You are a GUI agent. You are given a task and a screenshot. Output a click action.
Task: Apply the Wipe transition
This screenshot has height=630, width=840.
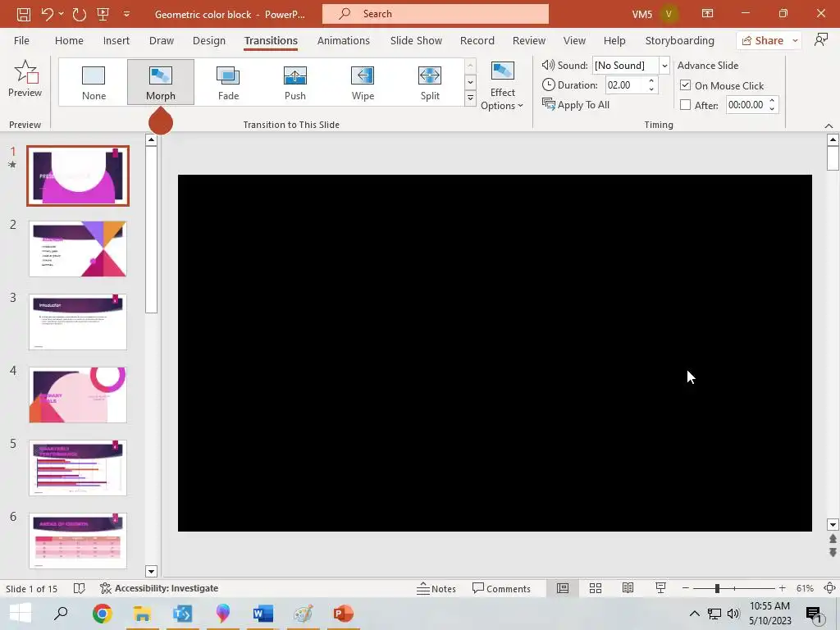coord(363,82)
